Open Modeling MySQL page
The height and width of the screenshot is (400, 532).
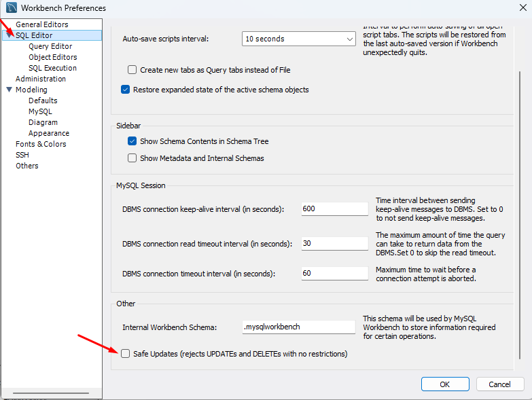coord(40,111)
